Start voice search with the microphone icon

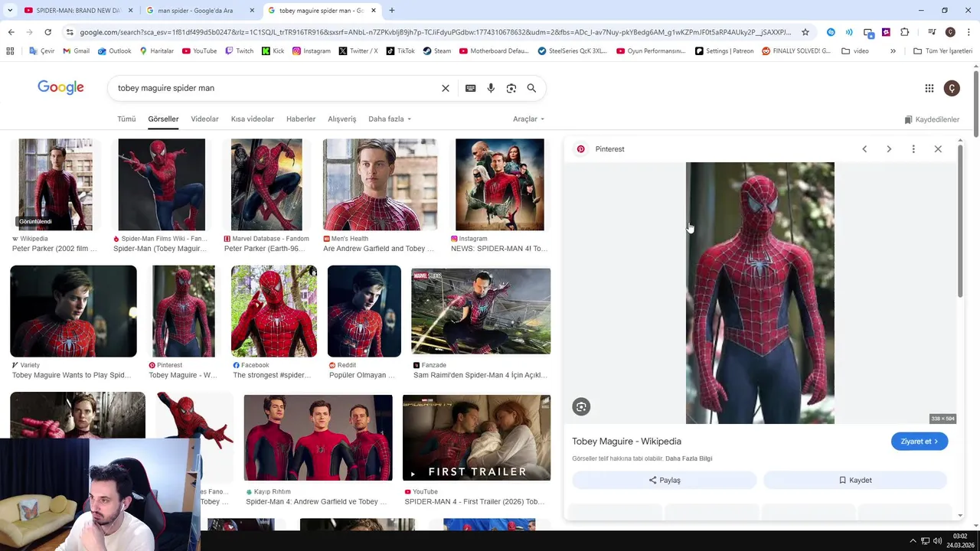(x=491, y=88)
